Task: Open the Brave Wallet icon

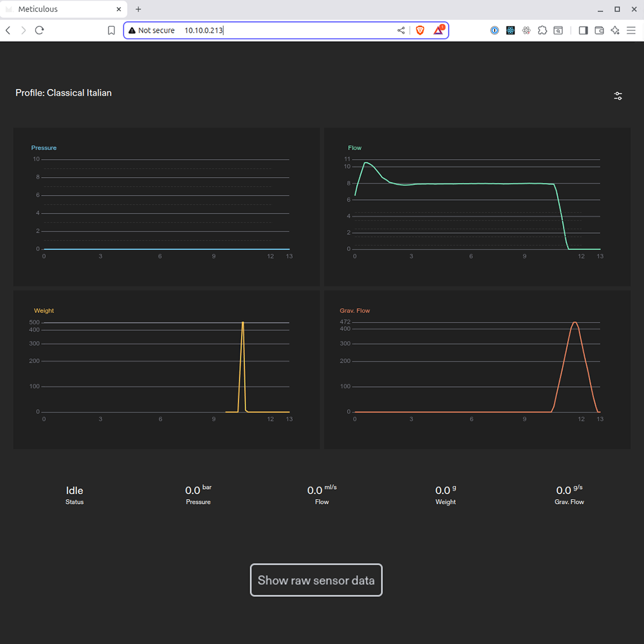Action: (x=599, y=30)
